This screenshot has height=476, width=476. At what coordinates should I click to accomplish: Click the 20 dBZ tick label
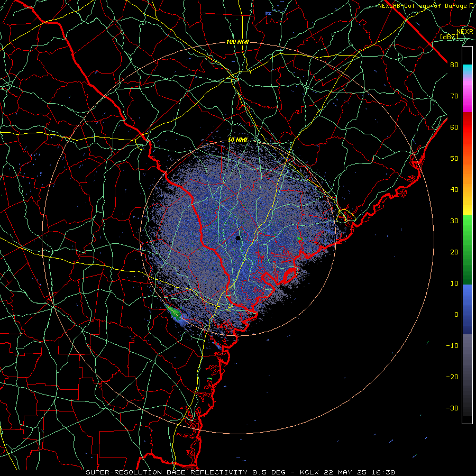[454, 252]
